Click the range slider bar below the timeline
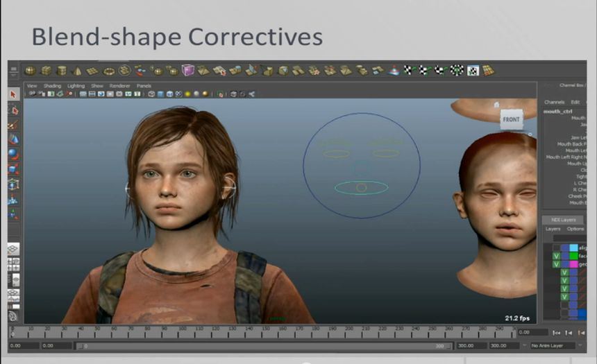The width and height of the screenshot is (597, 364). pos(264,346)
